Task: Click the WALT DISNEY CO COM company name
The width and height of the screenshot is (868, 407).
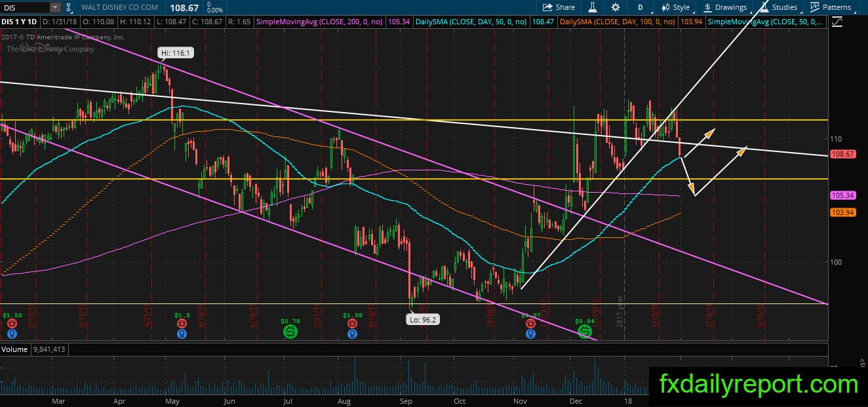Action: [119, 8]
